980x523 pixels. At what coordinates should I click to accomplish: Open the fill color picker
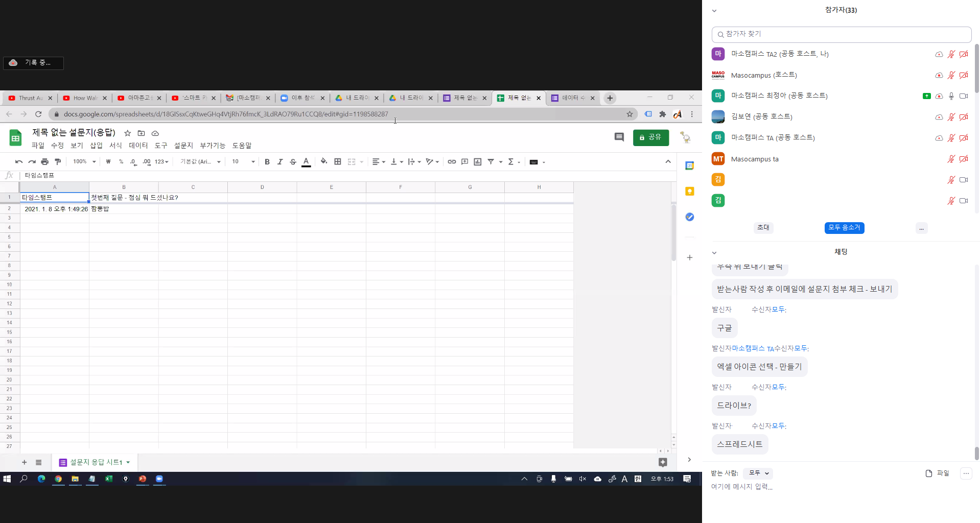[x=324, y=162]
